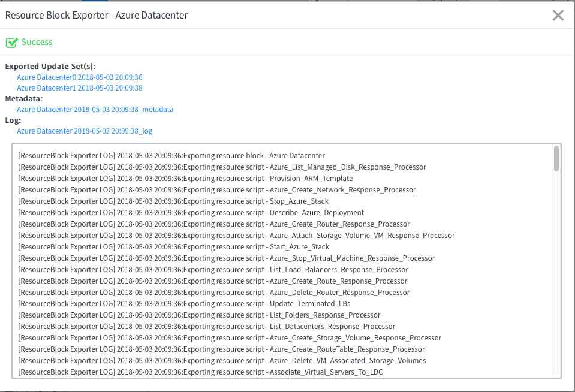The height and width of the screenshot is (392, 575).
Task: Select log line Azure_Create_Storage_Volume_Response_Processor
Action: tap(230, 337)
